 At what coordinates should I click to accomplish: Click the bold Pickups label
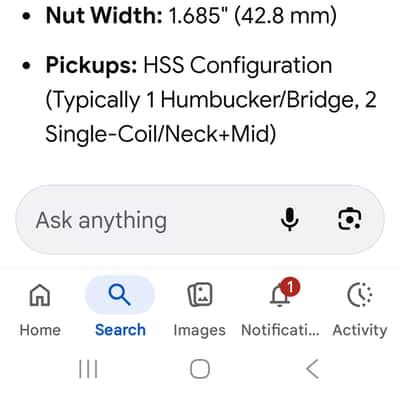[91, 66]
